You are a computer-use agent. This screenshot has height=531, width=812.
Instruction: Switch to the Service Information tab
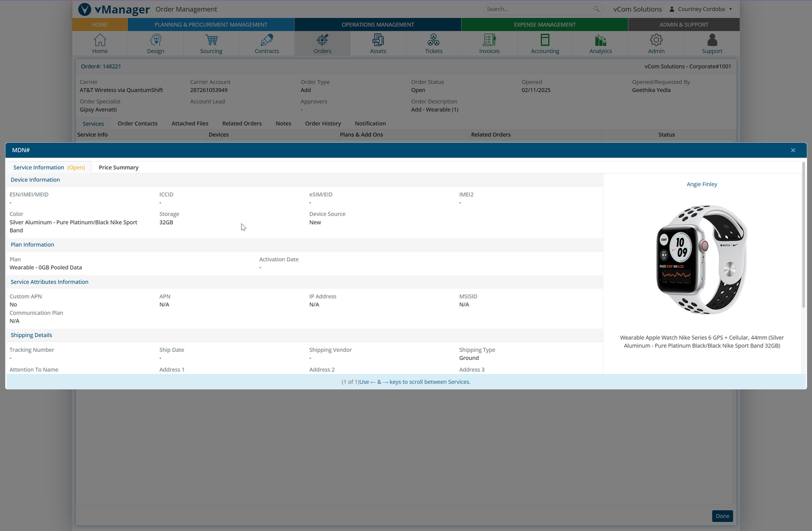pos(49,168)
